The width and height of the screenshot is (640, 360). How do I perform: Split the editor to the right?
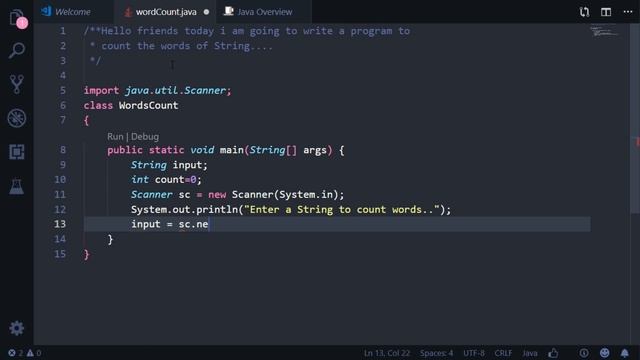[606, 12]
